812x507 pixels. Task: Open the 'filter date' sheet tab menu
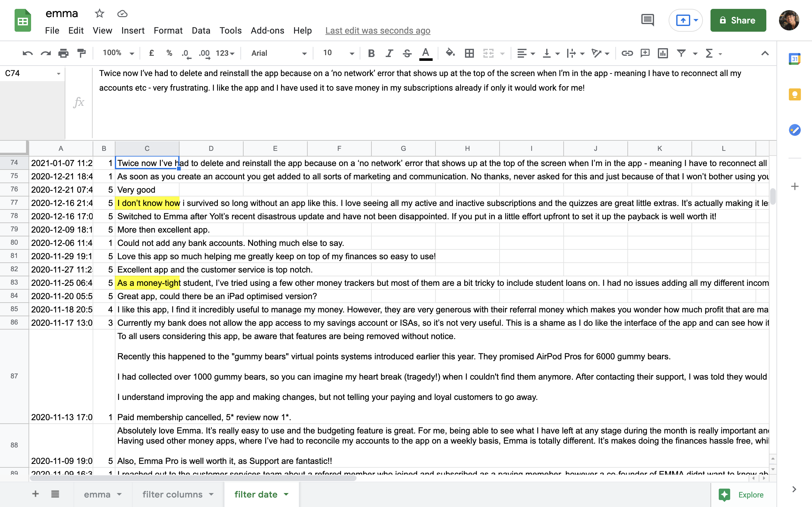click(x=286, y=494)
